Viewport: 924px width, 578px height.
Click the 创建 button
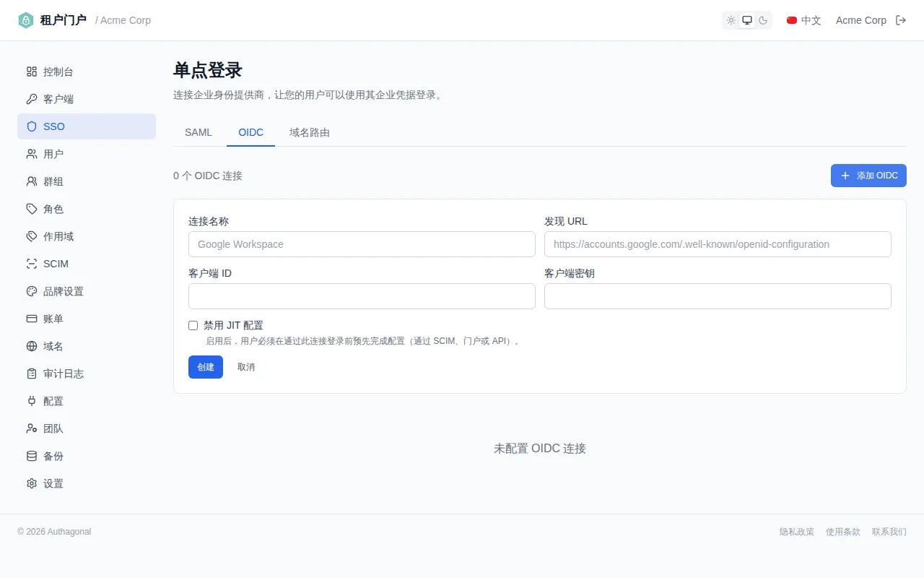206,367
